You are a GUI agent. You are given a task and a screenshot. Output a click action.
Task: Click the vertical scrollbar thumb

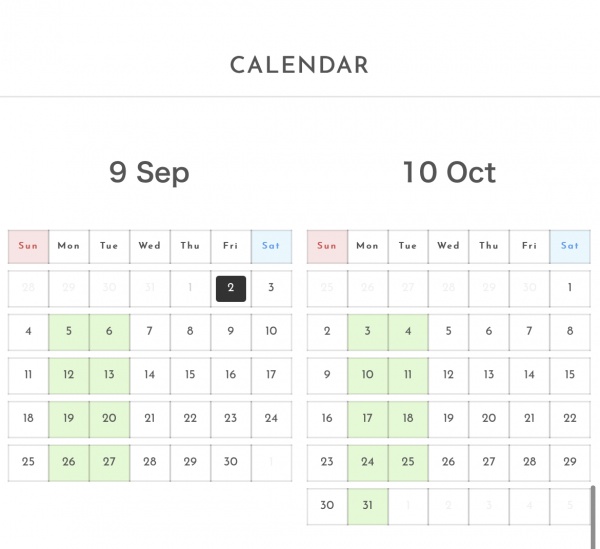click(594, 513)
